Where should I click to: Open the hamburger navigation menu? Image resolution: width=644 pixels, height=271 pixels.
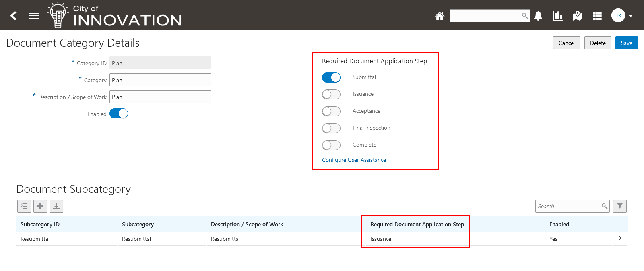click(34, 16)
